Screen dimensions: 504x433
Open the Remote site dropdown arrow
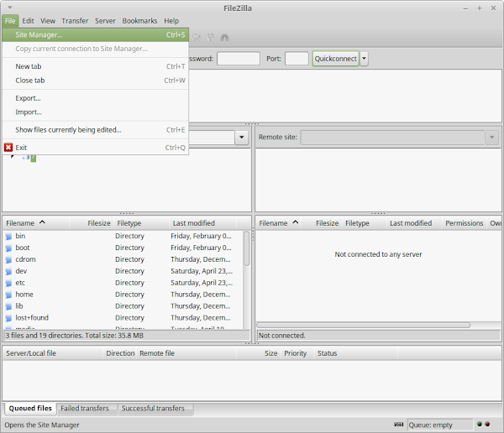(491, 138)
